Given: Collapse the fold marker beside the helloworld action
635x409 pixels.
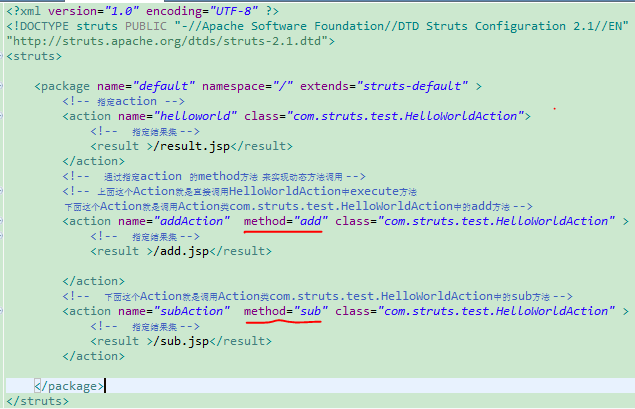Looking at the screenshot, I should click(1, 116).
